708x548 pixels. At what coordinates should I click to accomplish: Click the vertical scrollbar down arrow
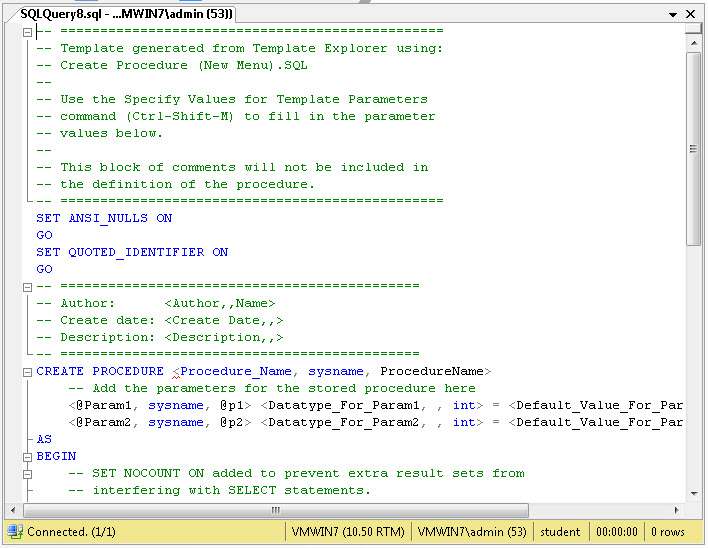coord(694,493)
